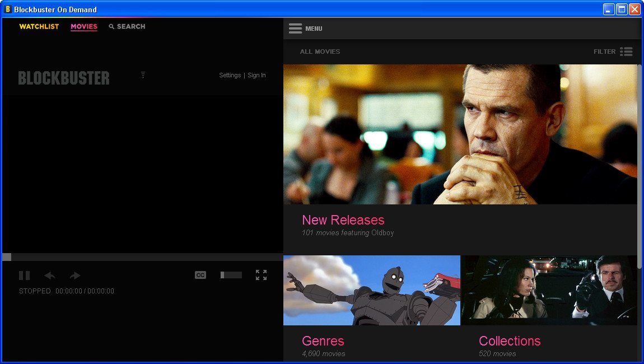Click the '4,690 movies' text
The image size is (644, 364).
point(324,353)
